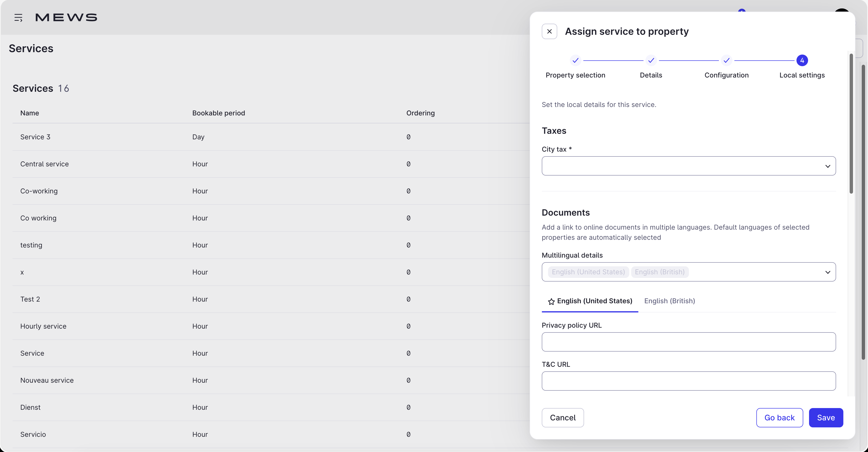868x452 pixels.
Task: Go to Details step checkmark
Action: coord(651,61)
